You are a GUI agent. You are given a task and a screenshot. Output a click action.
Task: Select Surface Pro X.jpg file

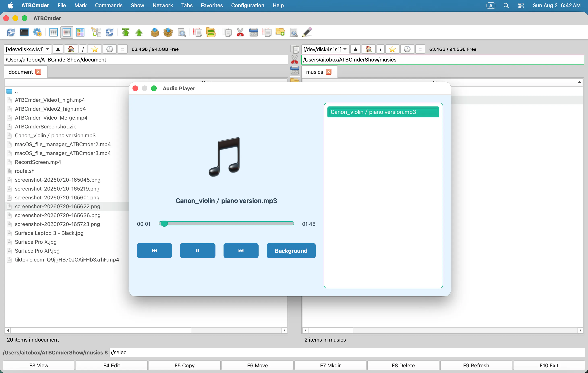(x=36, y=242)
